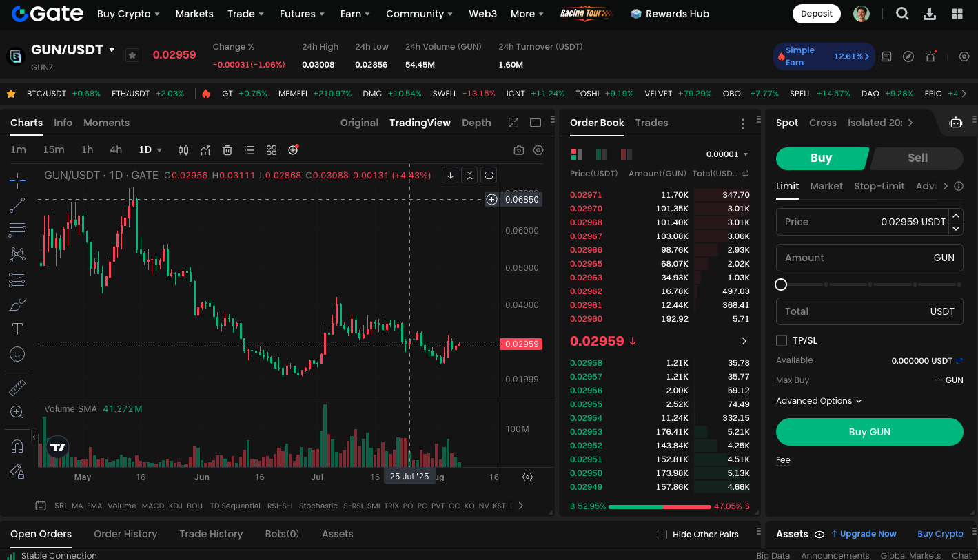Click the trash delete drawings icon

click(x=227, y=150)
